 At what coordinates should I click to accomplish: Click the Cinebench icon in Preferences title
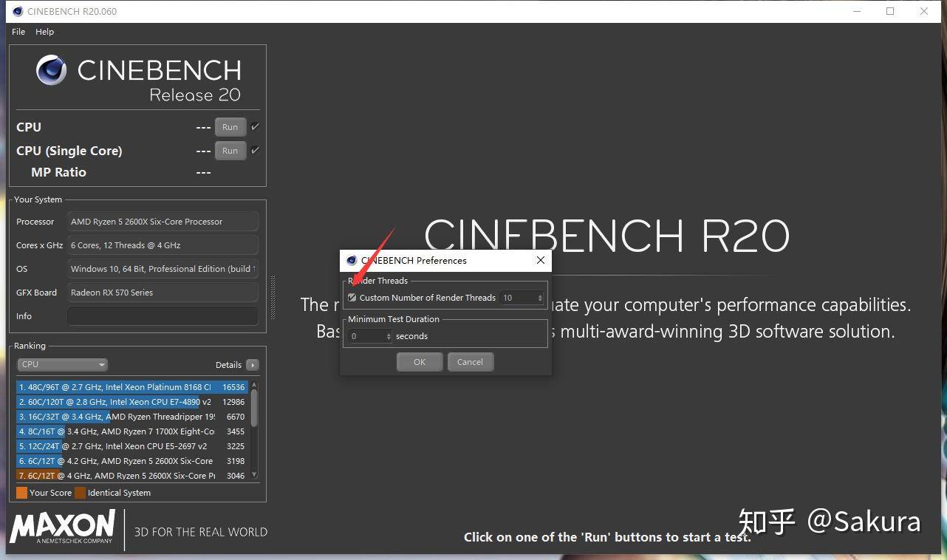pos(352,260)
